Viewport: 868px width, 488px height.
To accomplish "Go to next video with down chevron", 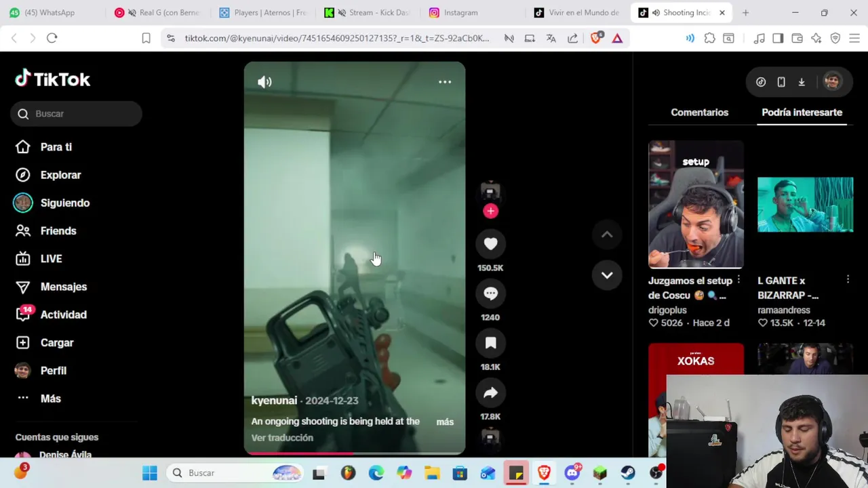I will coord(607,275).
